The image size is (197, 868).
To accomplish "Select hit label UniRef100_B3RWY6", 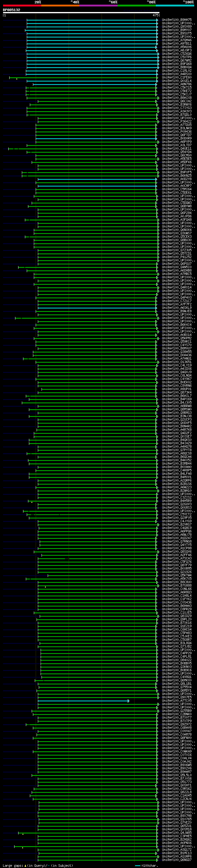I will [177, 104].
